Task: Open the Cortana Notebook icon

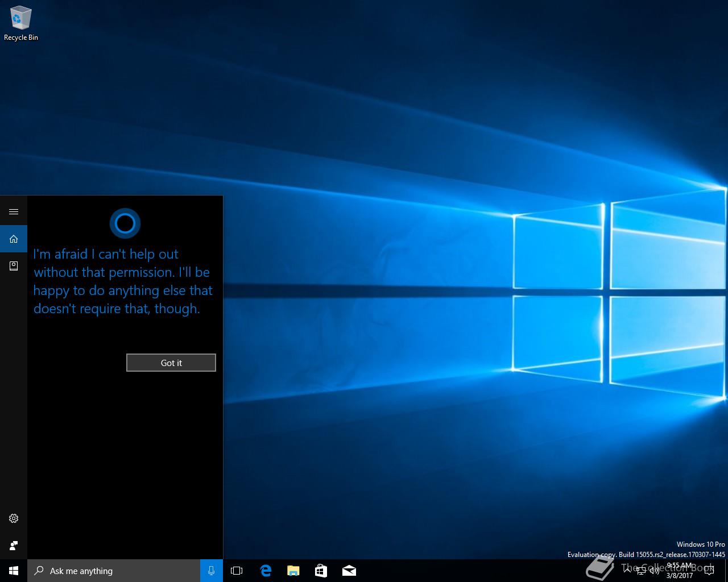Action: (x=14, y=265)
